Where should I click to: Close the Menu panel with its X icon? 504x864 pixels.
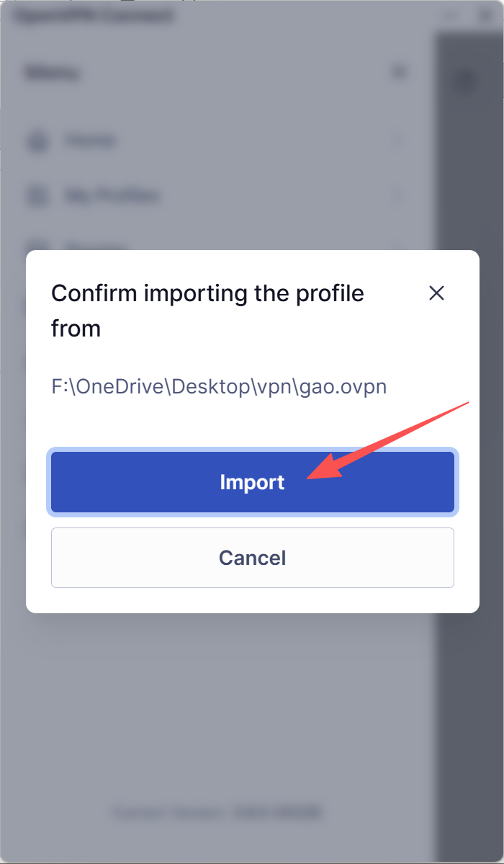(399, 72)
